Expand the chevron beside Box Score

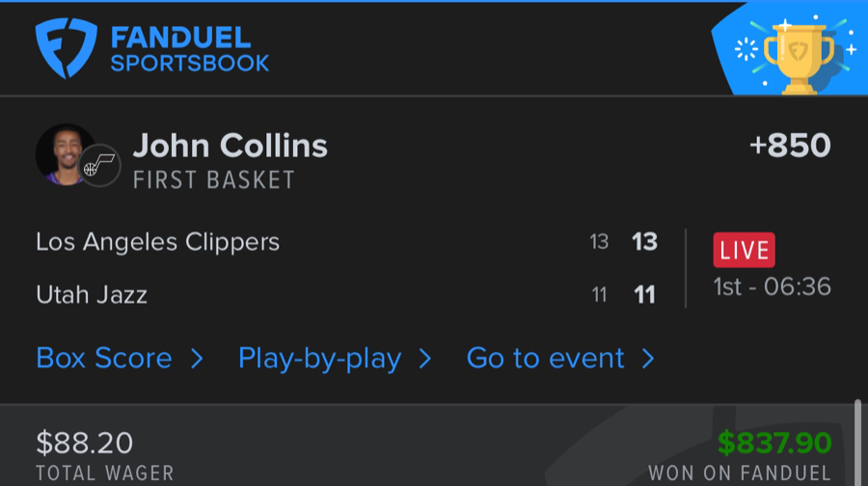pyautogui.click(x=197, y=359)
